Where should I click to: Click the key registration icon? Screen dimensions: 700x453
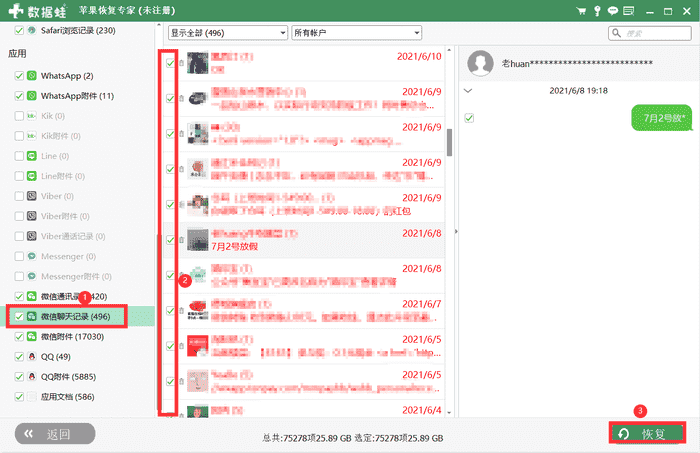pos(597,11)
